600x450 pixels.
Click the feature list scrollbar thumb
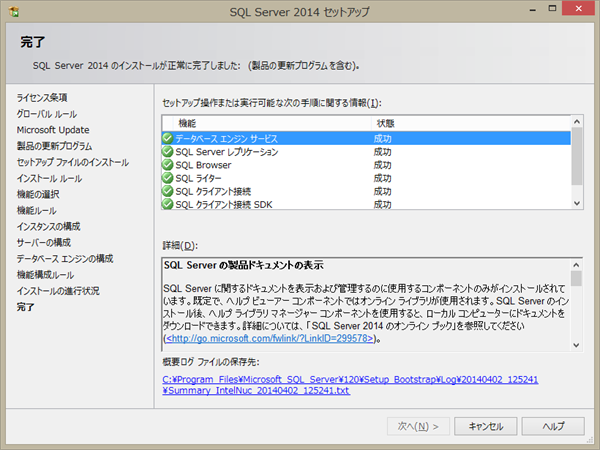coord(577,156)
